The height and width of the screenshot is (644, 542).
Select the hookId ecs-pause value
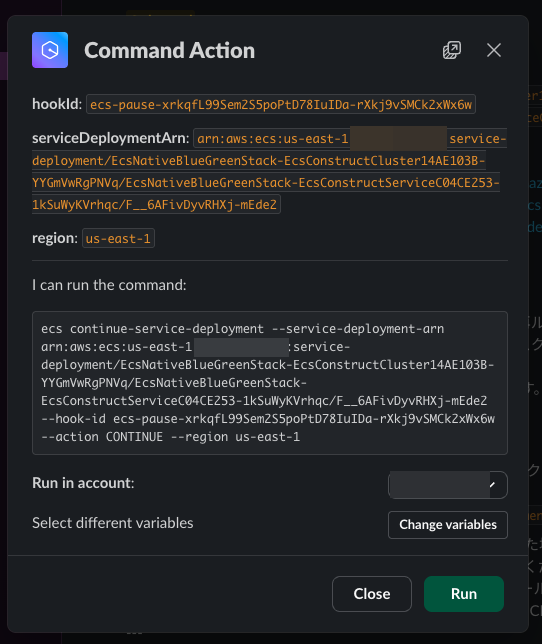(x=281, y=104)
